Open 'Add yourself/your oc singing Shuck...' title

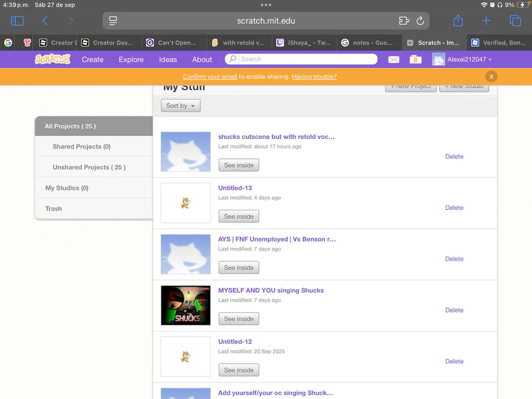275,393
